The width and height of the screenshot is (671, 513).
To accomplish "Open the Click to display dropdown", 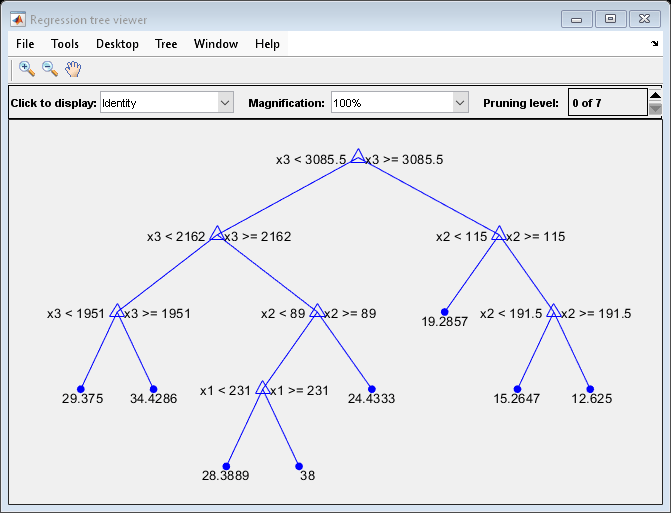I will (167, 103).
